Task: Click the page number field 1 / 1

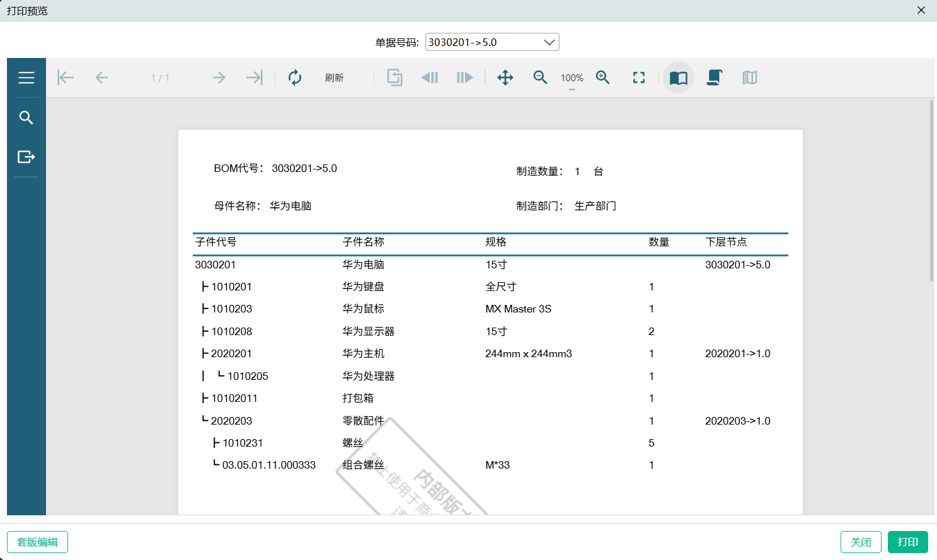Action: coord(160,77)
